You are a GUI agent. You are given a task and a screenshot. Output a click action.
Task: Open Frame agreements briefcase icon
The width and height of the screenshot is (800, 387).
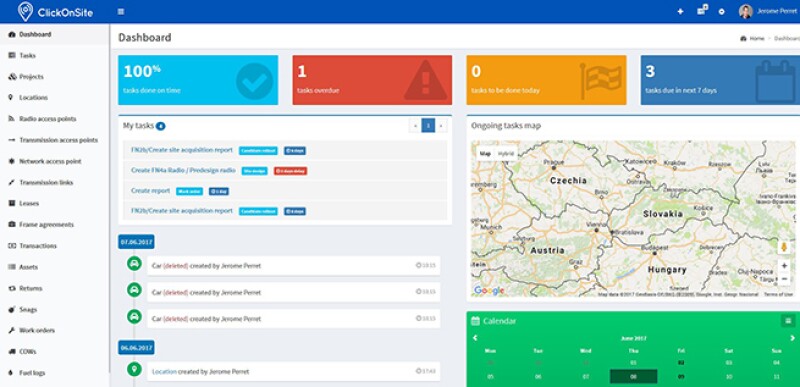[x=12, y=224]
